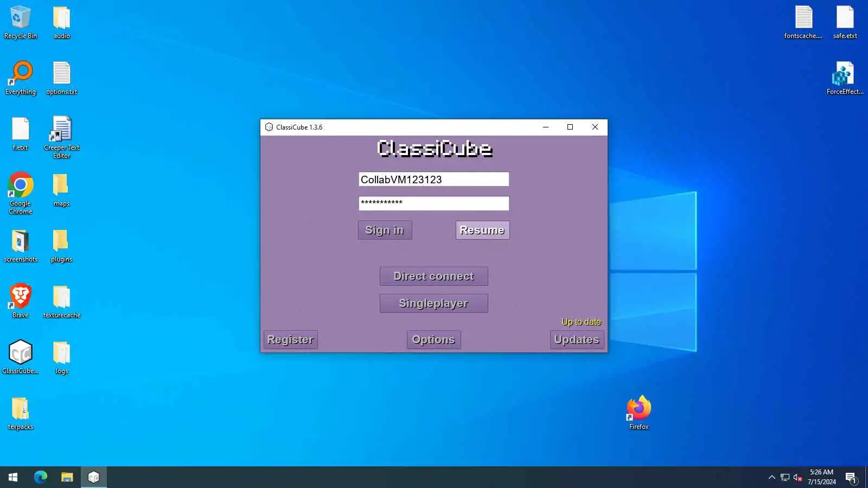The width and height of the screenshot is (868, 488).
Task: Select the screenshots folder icon
Action: coord(21,246)
